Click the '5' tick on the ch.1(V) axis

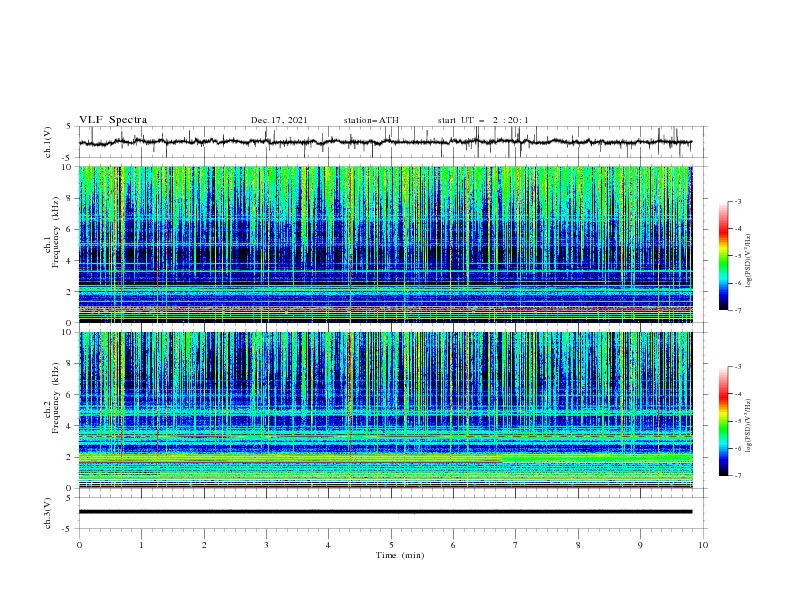point(70,126)
